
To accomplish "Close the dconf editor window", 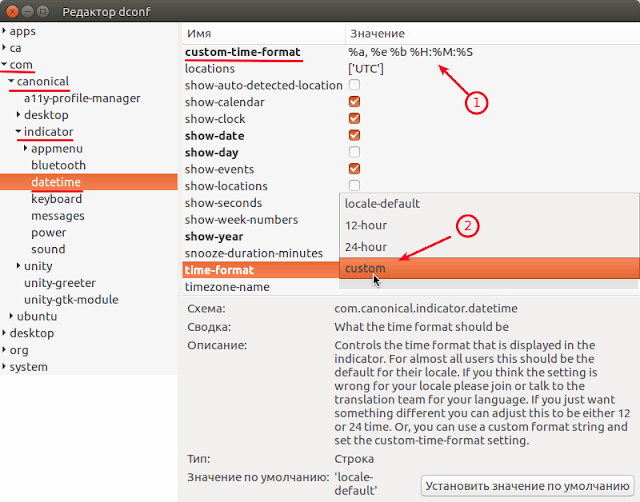I will pyautogui.click(x=12, y=11).
